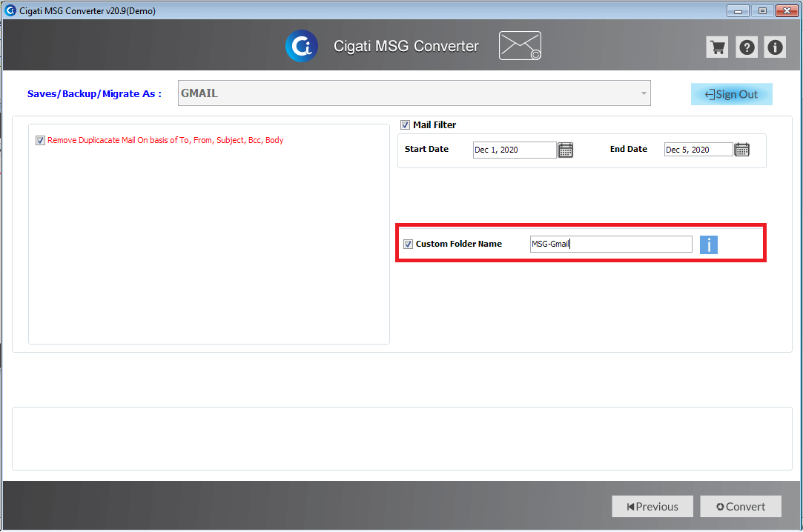Close the Cigati MSG Converter window
803x532 pixels.
pos(787,10)
